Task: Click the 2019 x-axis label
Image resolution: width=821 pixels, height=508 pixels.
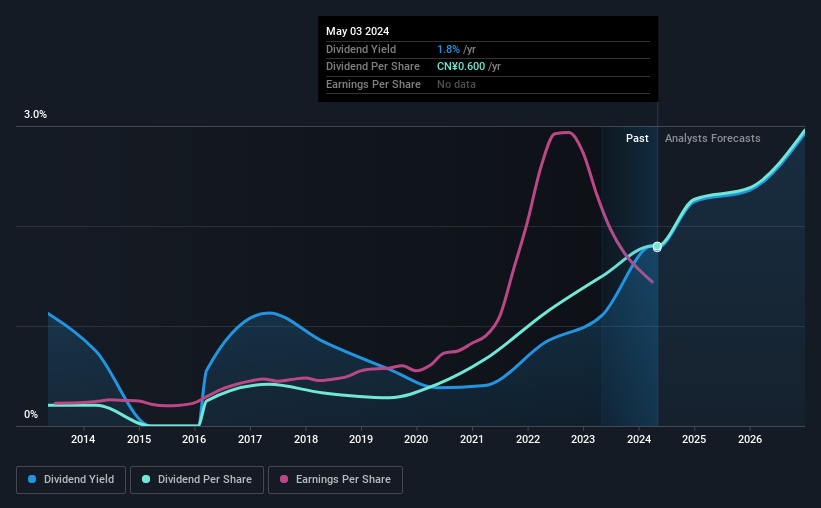Action: (361, 439)
